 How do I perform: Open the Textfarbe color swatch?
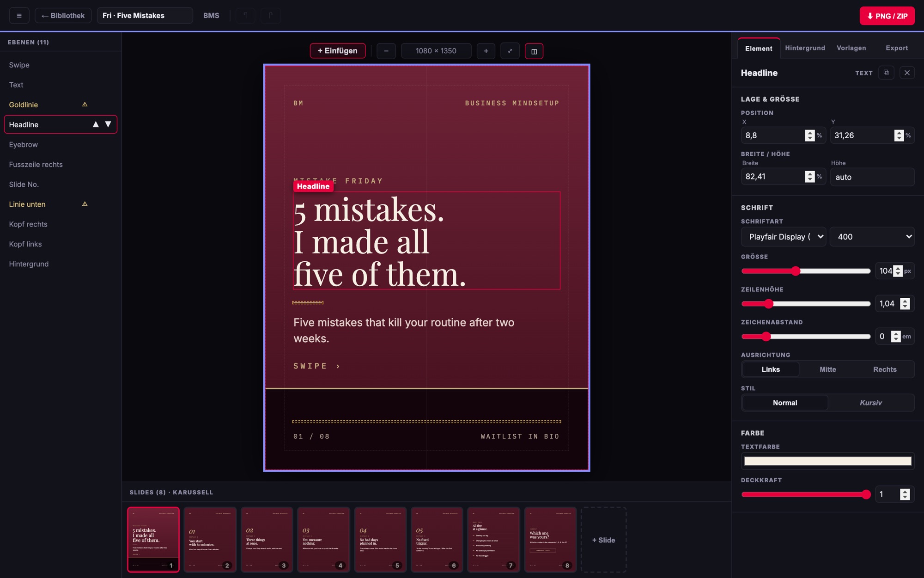[827, 461]
